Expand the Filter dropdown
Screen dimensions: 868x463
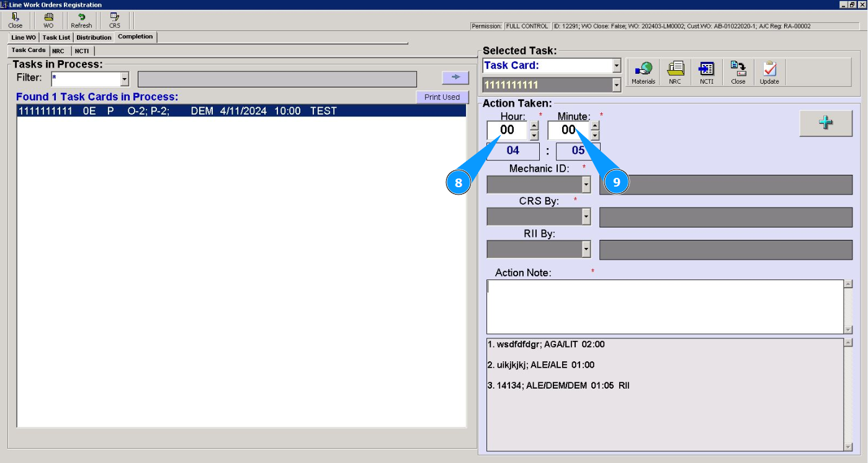click(x=124, y=79)
